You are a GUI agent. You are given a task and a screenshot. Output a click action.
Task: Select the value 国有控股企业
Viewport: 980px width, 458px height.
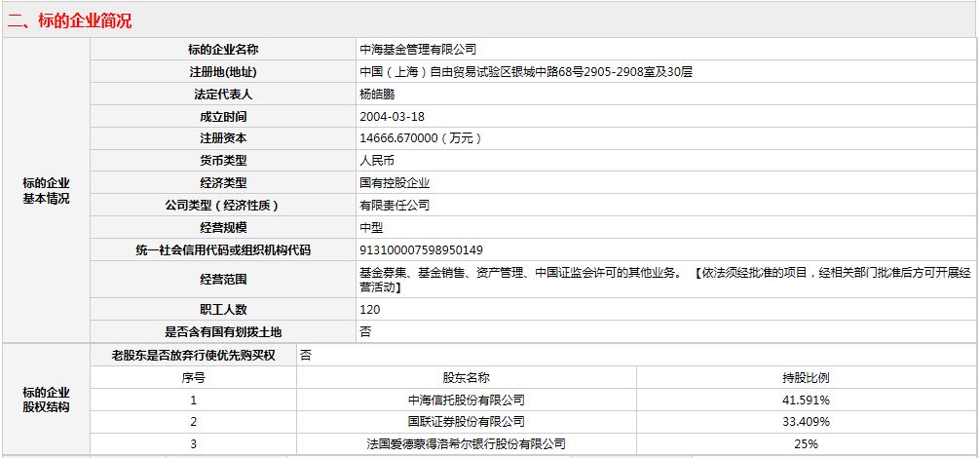pos(395,183)
